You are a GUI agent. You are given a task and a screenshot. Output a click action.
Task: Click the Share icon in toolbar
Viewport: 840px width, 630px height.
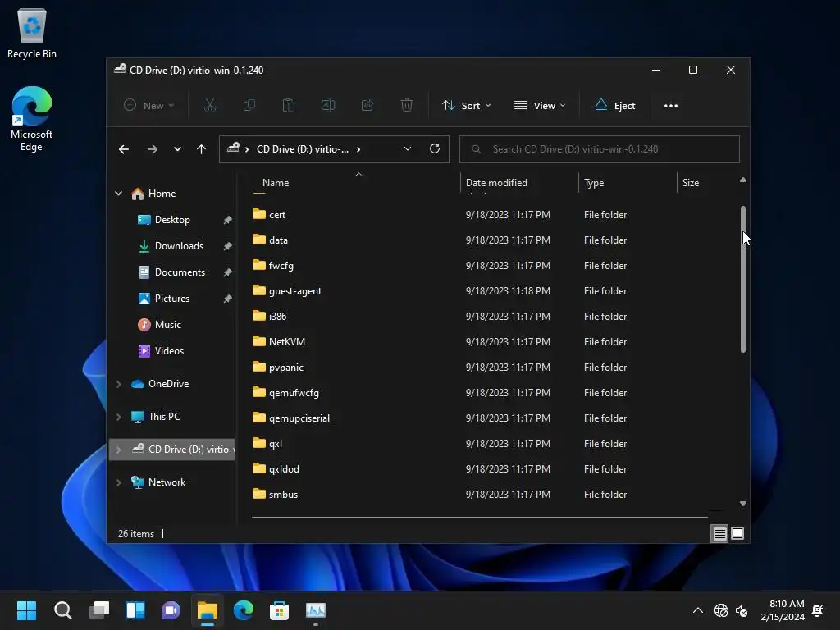(x=367, y=106)
